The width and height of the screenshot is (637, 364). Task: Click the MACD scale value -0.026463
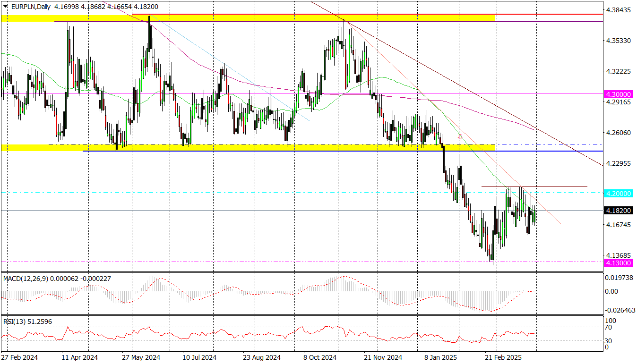pos(620,310)
